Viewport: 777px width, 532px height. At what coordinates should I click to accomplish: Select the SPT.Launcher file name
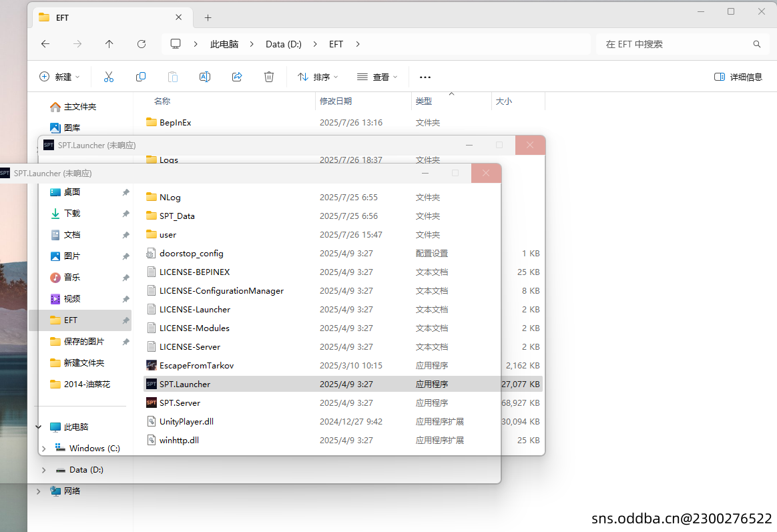tap(185, 384)
